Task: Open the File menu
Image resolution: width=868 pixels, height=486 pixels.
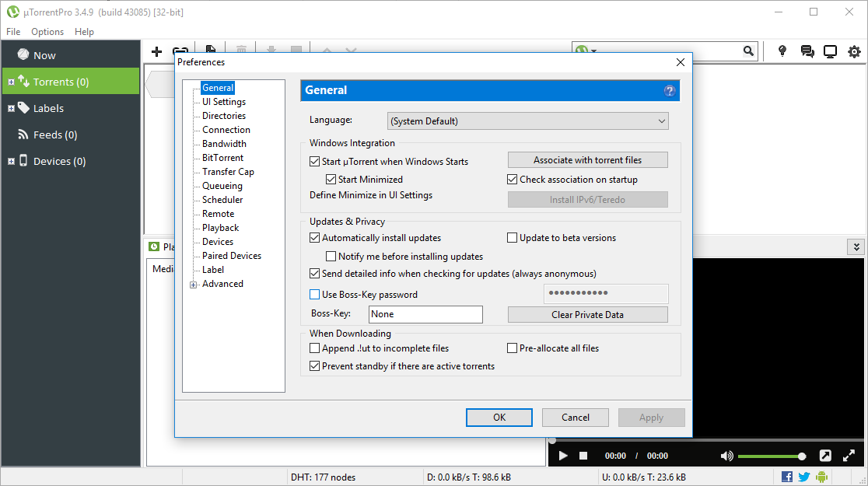Action: pos(13,32)
